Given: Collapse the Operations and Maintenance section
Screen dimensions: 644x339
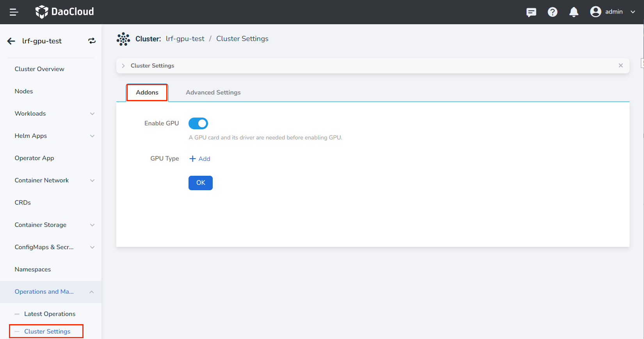Looking at the screenshot, I should coord(91,292).
